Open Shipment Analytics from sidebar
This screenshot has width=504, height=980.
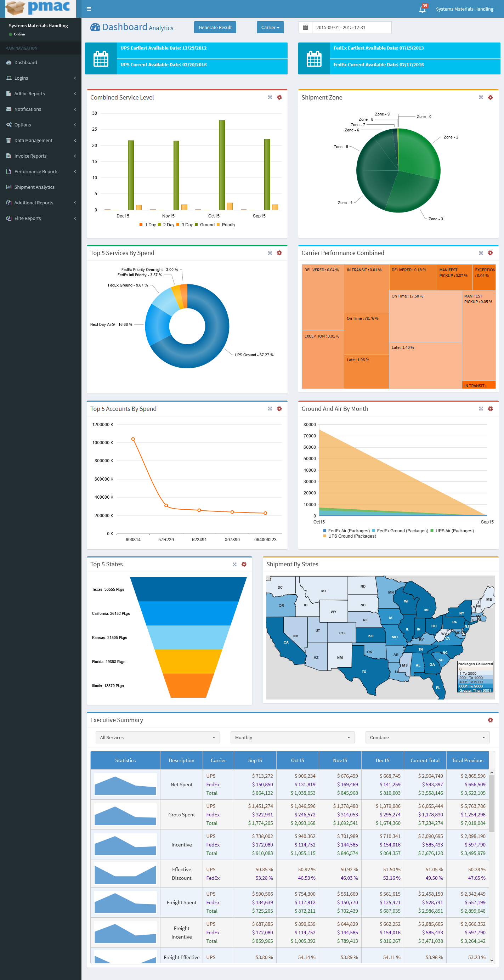tap(34, 187)
